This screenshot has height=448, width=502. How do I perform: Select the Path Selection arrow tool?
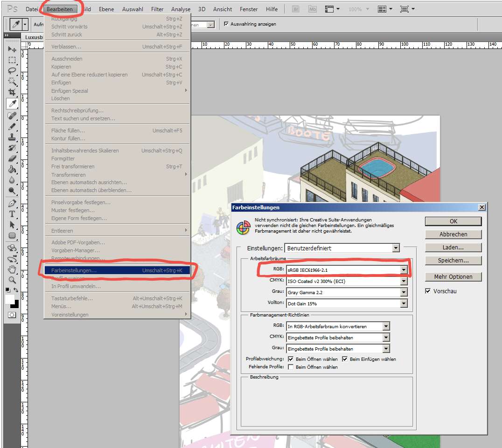12,225
